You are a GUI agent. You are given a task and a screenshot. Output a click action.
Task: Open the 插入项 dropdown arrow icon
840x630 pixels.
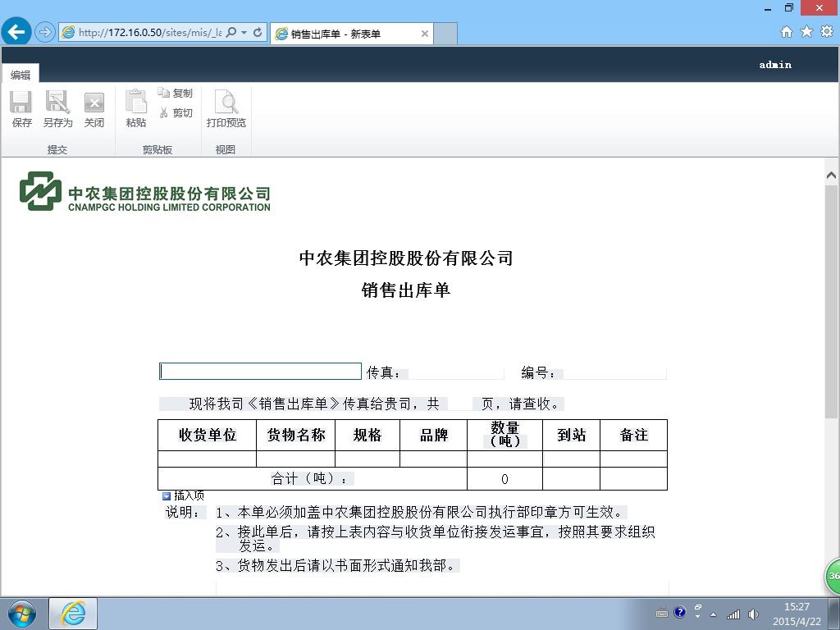coord(166,496)
